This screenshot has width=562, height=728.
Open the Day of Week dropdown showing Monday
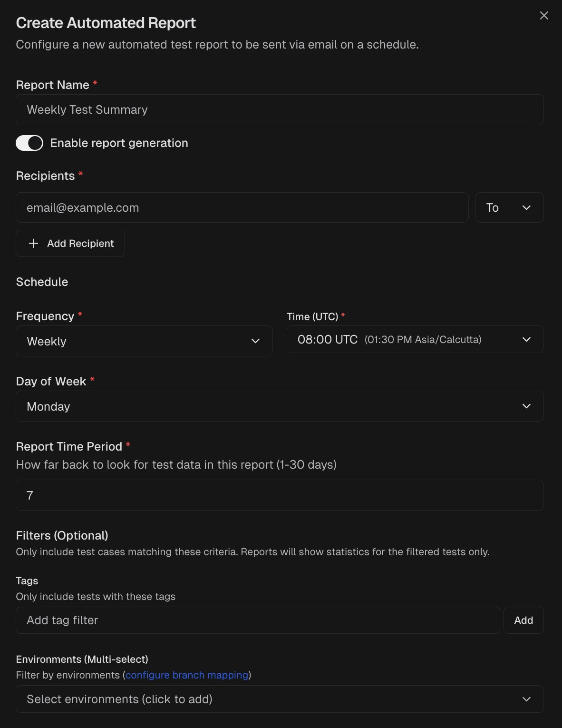(x=280, y=406)
